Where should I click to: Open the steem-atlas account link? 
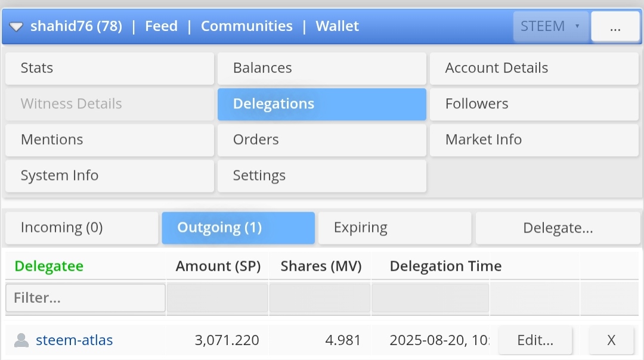click(x=75, y=340)
